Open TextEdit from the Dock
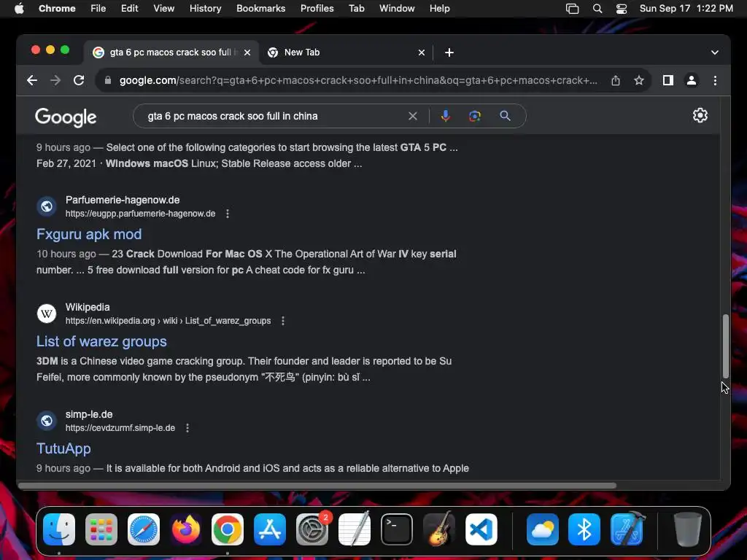This screenshot has width=747, height=560. 355,529
